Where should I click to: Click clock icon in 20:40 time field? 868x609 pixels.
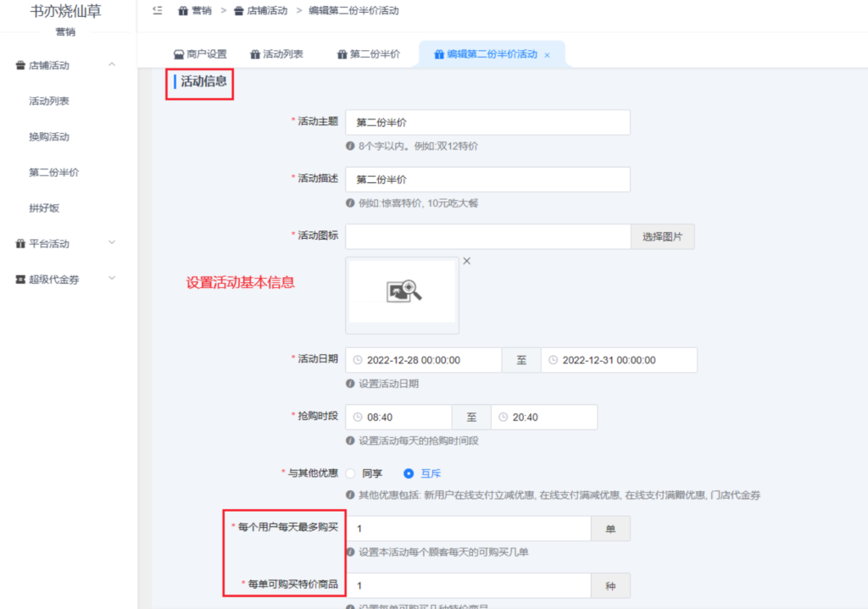coord(504,417)
